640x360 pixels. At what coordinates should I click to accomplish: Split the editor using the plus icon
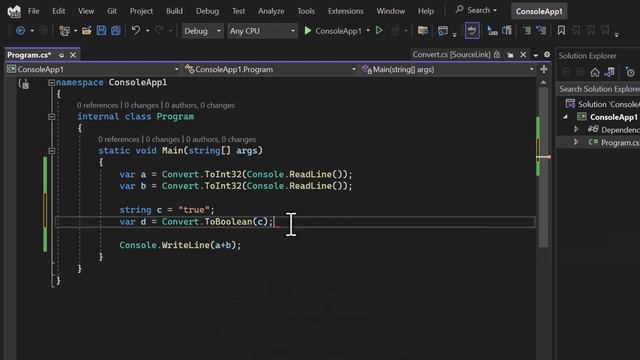point(544,69)
